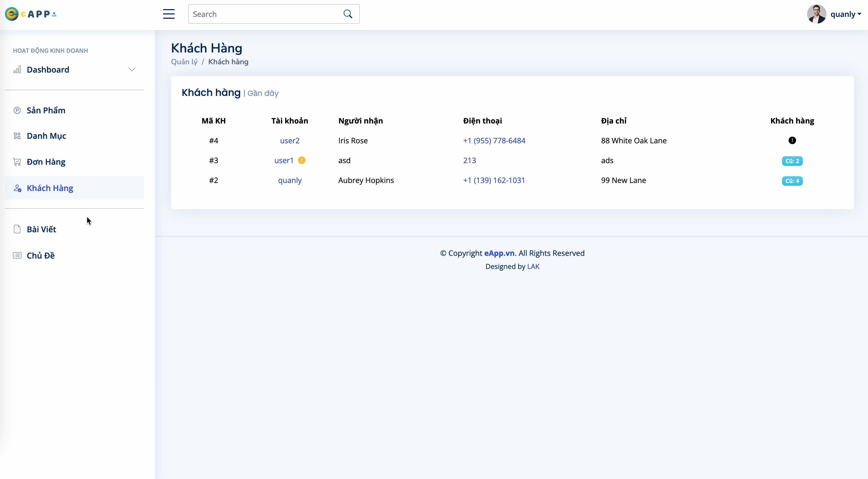The image size is (868, 479).
Task: Click phone link +1 (139) 162-1031
Action: click(494, 181)
